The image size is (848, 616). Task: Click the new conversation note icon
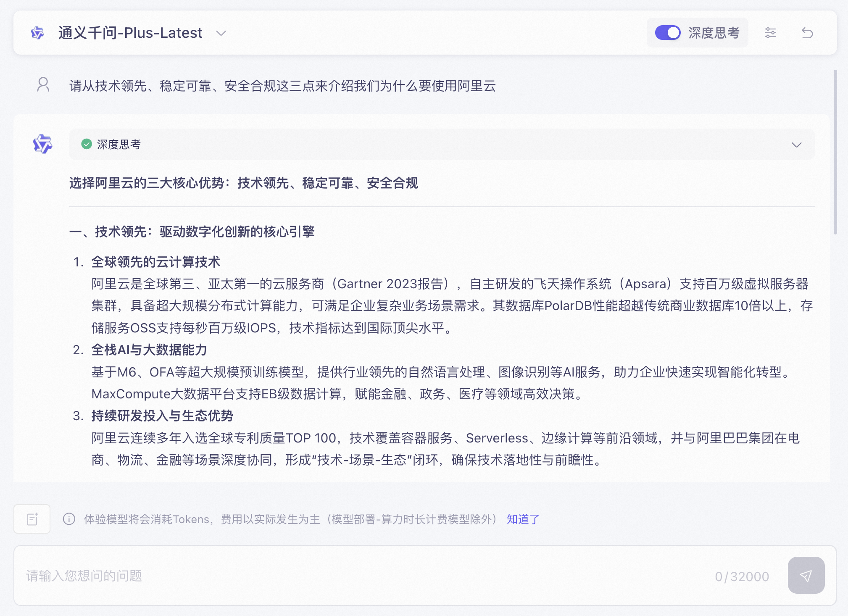pos(32,519)
